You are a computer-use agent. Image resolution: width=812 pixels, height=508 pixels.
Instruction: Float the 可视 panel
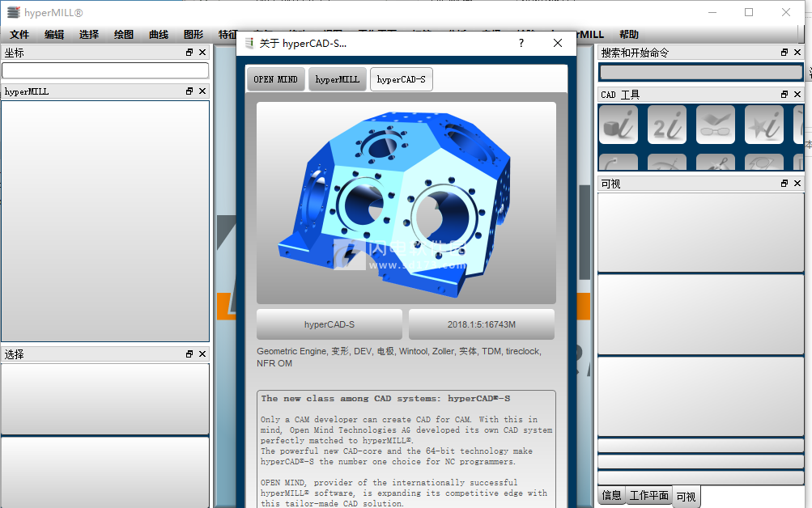784,183
